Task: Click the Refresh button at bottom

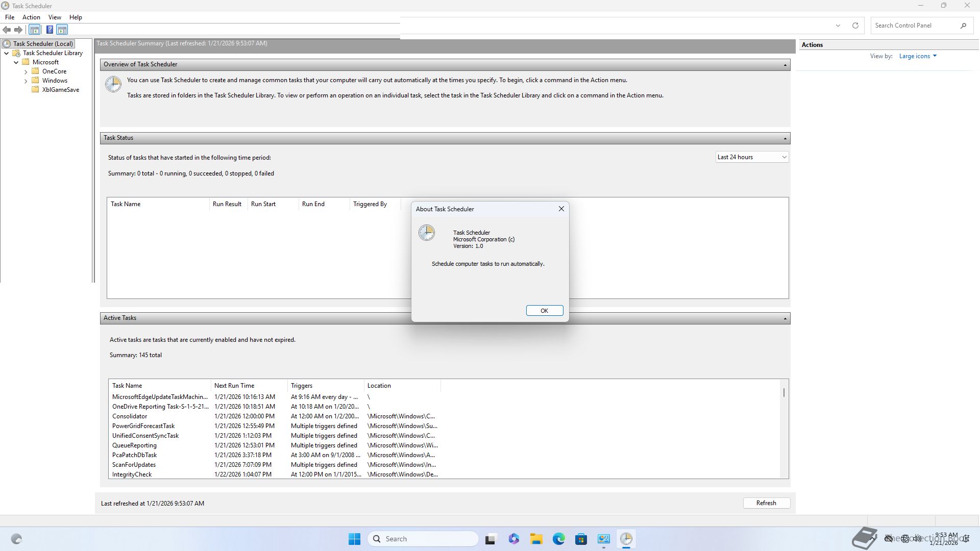Action: pos(766,503)
